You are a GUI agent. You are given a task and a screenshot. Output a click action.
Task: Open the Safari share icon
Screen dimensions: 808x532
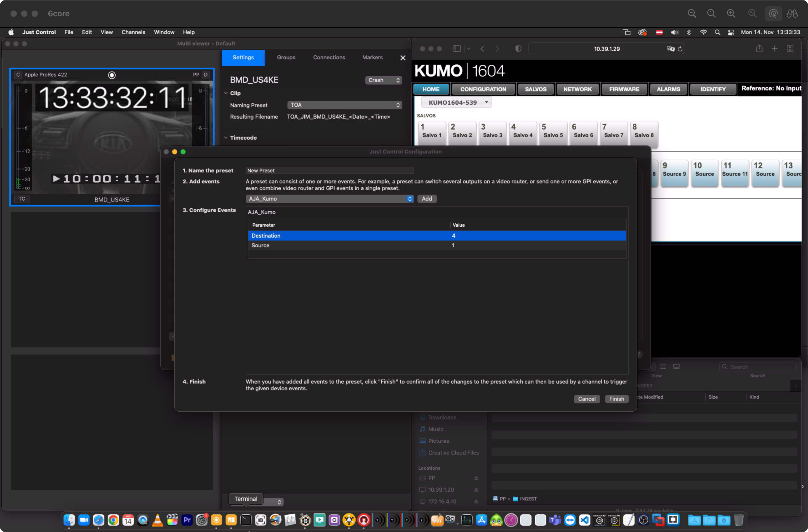(x=759, y=49)
